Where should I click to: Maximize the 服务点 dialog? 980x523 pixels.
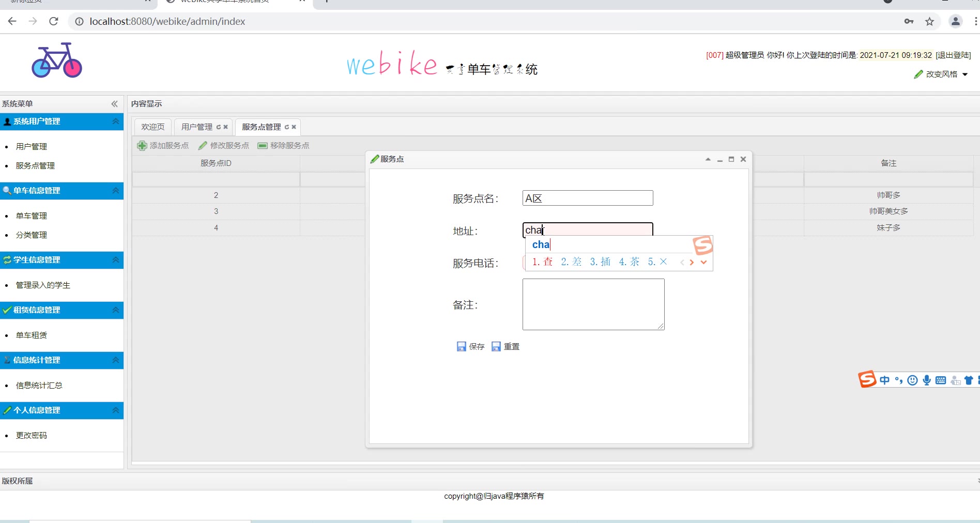click(x=731, y=159)
